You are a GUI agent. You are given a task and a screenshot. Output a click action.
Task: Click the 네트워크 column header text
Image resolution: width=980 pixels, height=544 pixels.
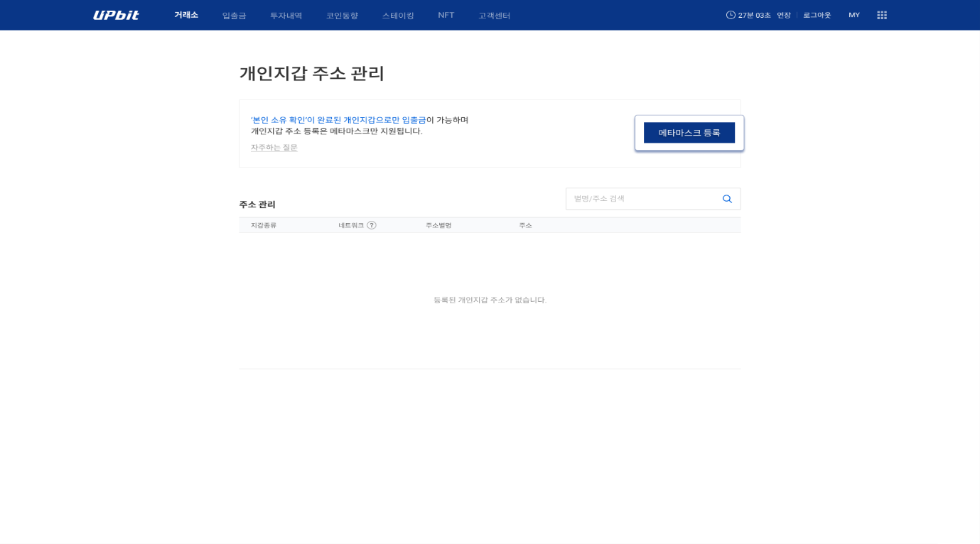click(x=351, y=225)
